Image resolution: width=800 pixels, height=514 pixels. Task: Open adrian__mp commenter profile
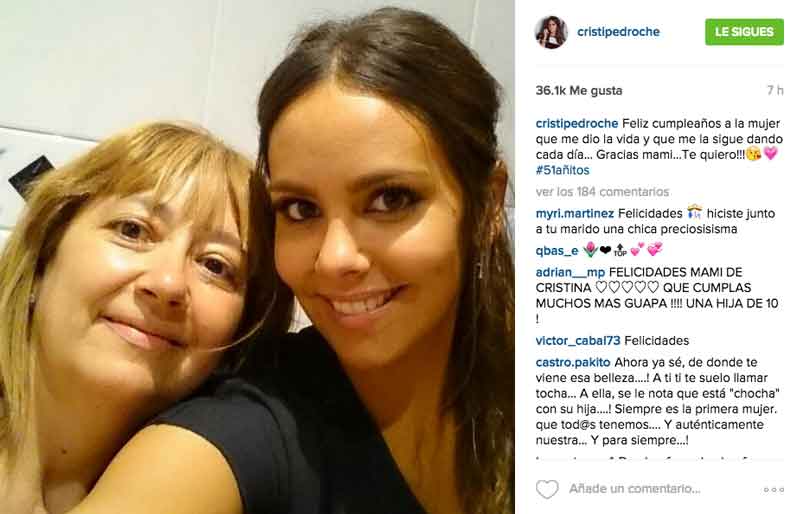pyautogui.click(x=570, y=272)
